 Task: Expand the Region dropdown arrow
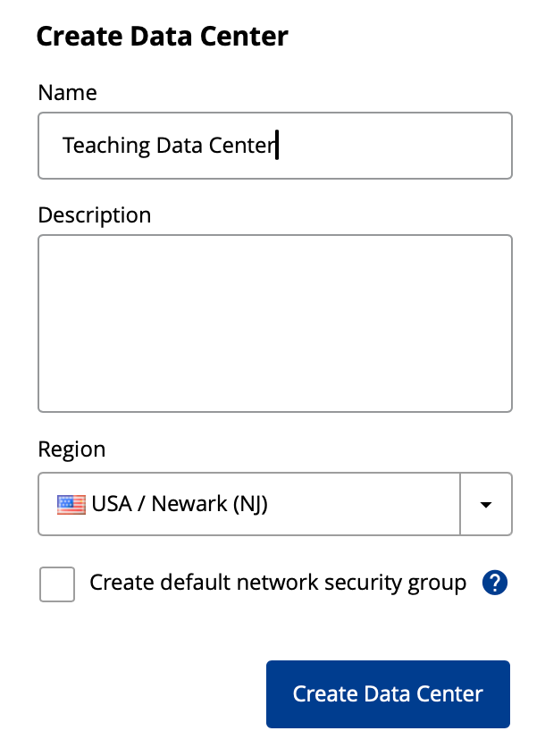point(486,504)
